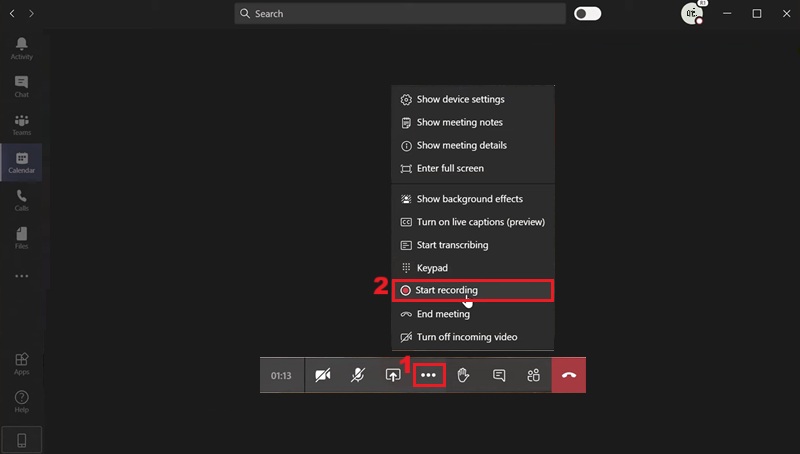Raise your hand in the meeting

coord(463,375)
